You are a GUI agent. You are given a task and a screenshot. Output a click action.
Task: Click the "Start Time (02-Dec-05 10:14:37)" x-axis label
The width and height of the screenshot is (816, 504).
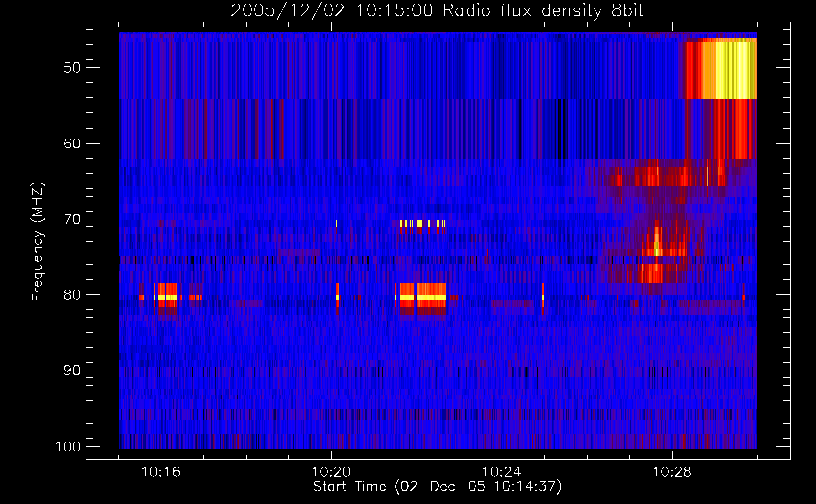click(437, 487)
